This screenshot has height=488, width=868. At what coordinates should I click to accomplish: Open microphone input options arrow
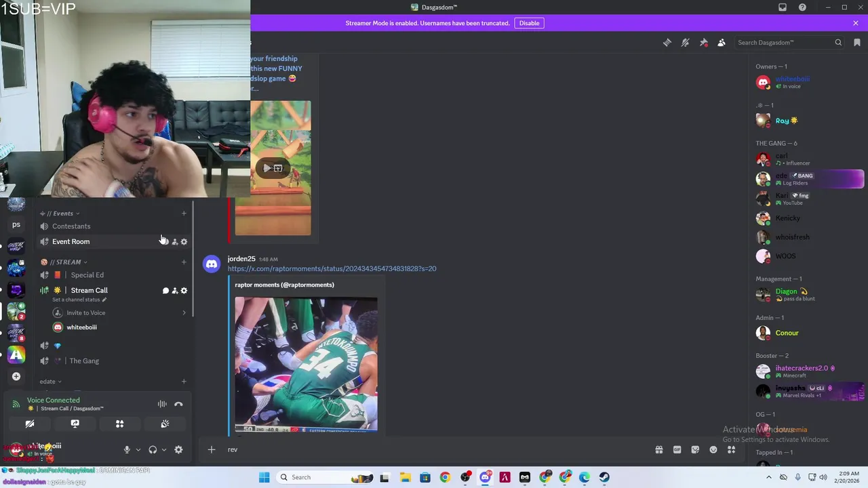[138, 449]
